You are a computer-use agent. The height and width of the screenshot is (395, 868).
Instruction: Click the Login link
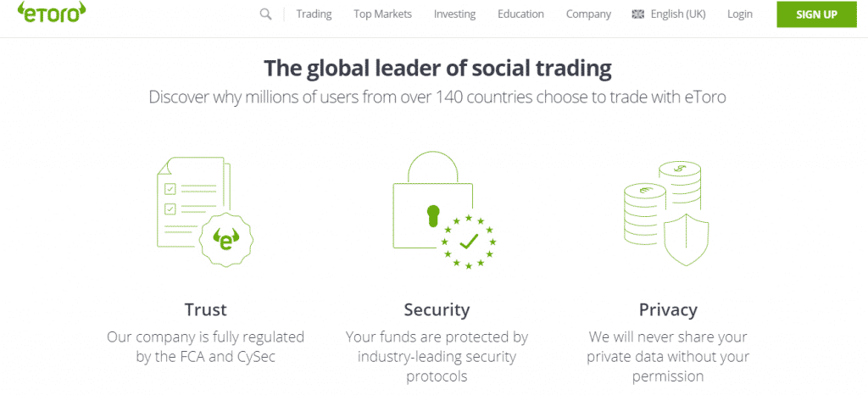click(739, 14)
